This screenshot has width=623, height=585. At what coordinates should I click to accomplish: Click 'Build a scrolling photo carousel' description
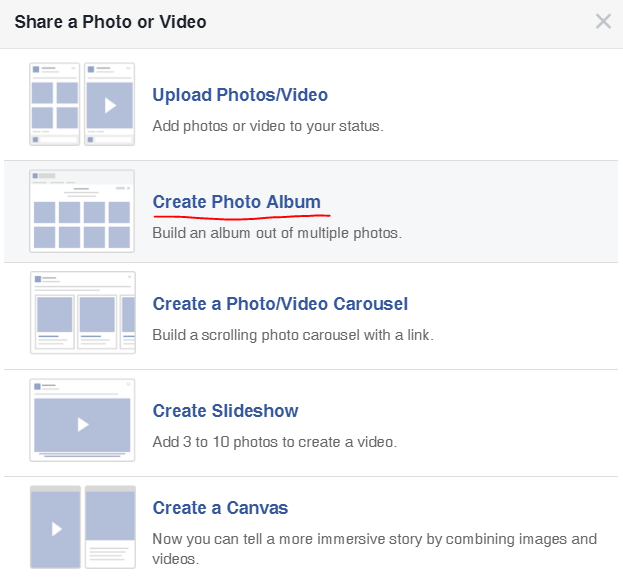[x=292, y=335]
